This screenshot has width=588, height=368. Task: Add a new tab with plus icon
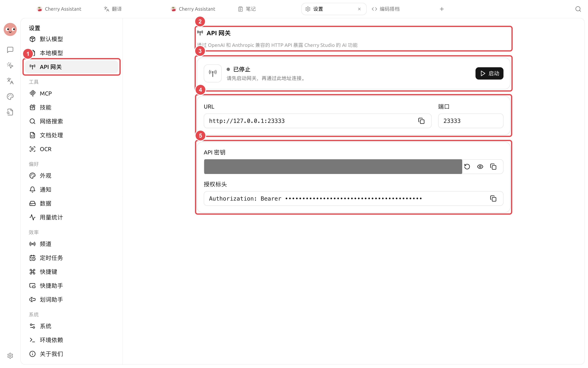(442, 9)
